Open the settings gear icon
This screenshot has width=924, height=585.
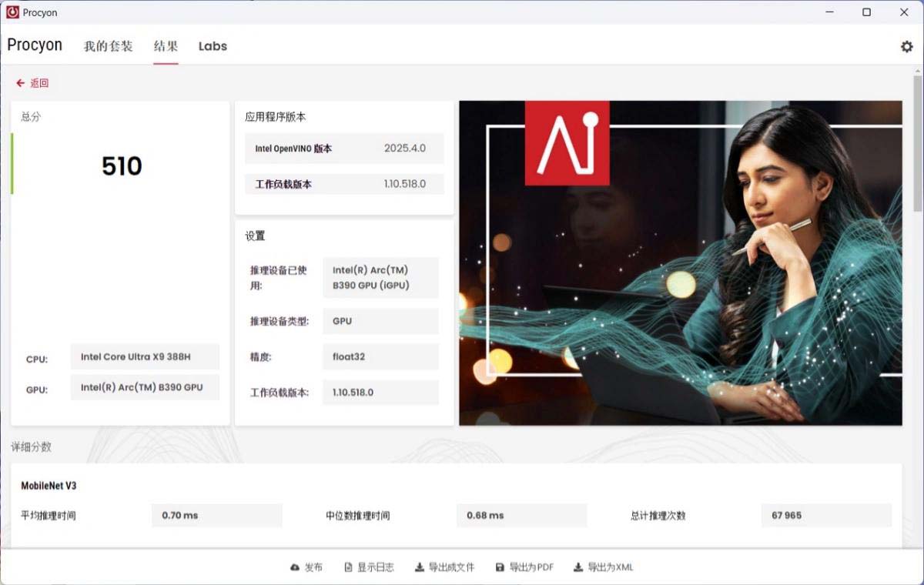[906, 46]
